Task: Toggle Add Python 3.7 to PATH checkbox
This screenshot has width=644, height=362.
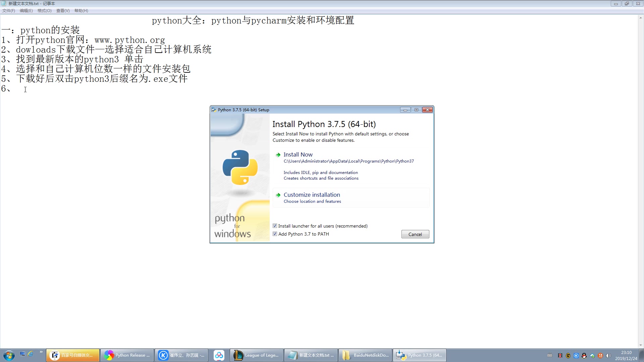Action: point(275,234)
